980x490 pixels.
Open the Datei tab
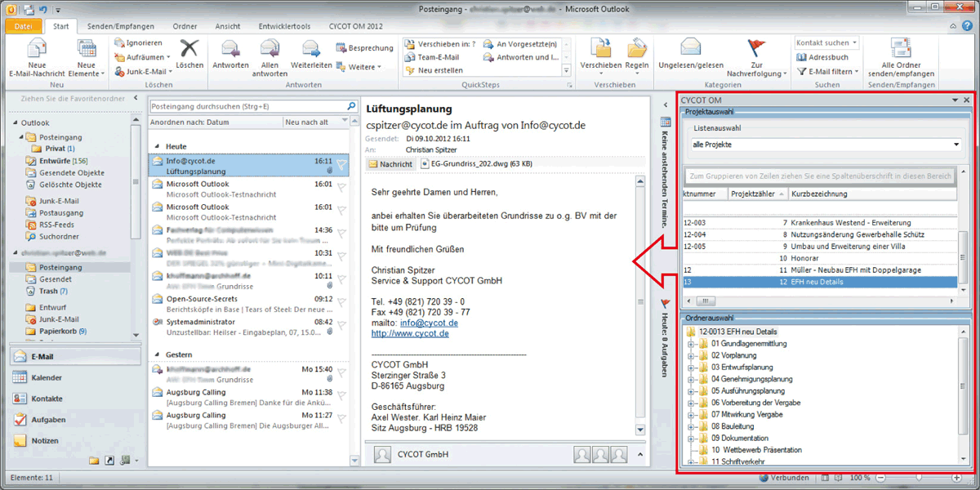click(x=23, y=26)
